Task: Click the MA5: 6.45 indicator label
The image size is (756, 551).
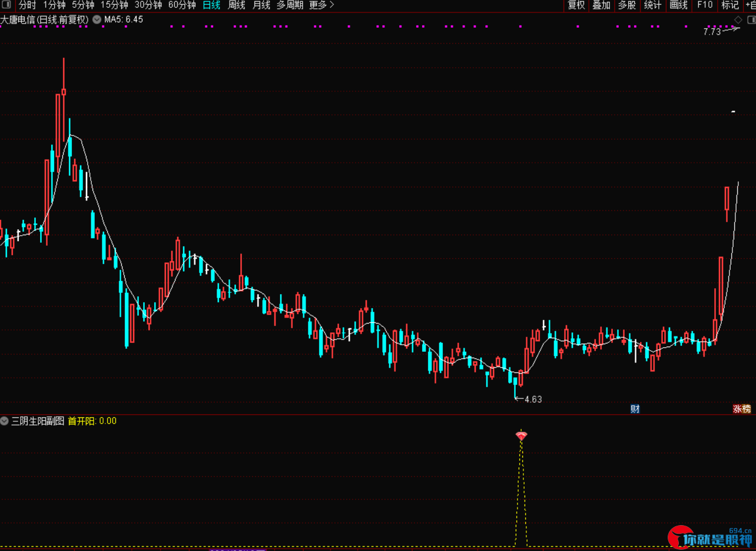Action: [124, 19]
